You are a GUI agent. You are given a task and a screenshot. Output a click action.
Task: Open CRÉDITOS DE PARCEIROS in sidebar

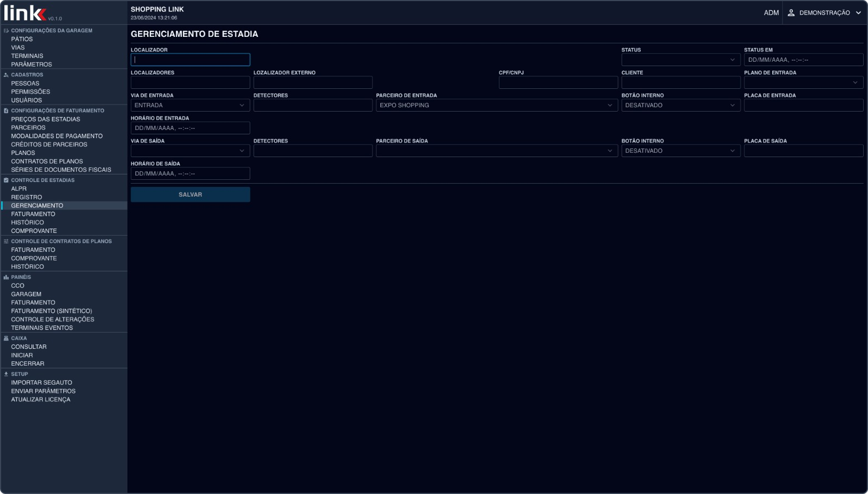coord(49,145)
